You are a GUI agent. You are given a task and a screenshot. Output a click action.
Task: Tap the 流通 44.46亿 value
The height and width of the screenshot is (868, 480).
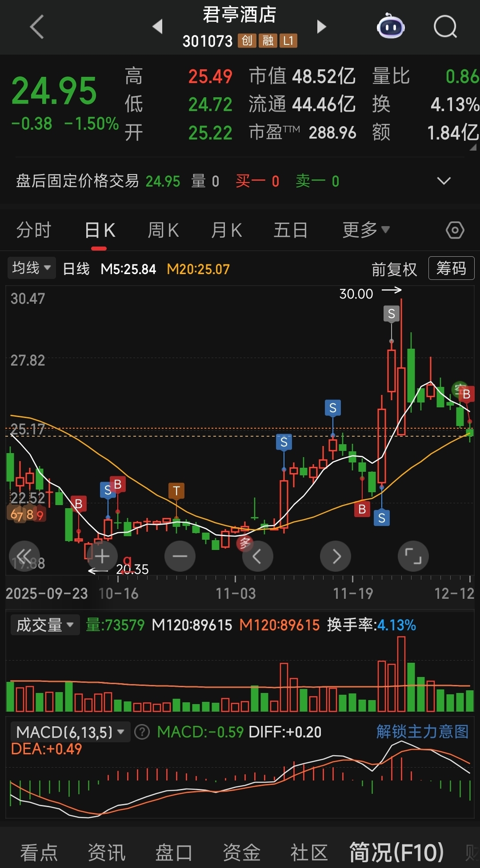(302, 104)
